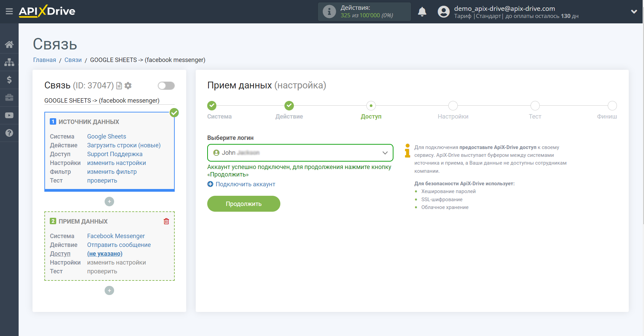
Task: Open notifications bell
Action: 422,12
